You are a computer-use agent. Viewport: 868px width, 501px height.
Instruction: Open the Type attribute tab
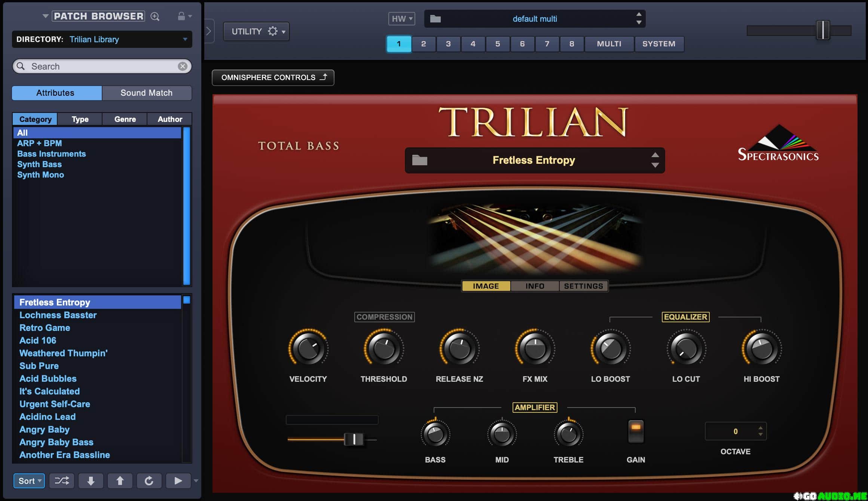[x=80, y=119]
